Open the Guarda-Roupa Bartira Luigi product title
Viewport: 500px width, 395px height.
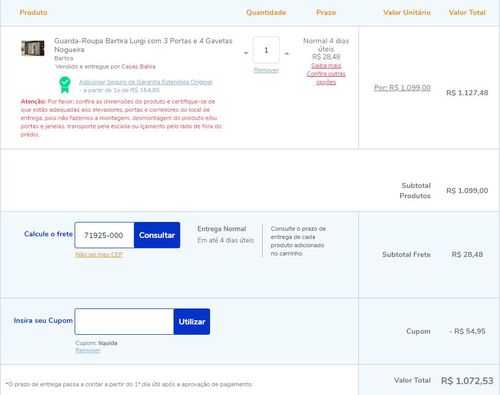143,45
